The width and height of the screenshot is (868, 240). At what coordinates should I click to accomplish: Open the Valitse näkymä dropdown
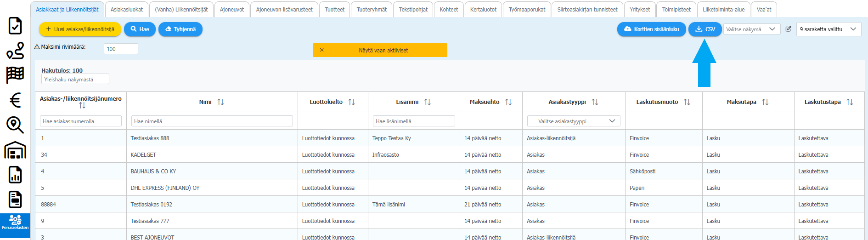tap(751, 29)
